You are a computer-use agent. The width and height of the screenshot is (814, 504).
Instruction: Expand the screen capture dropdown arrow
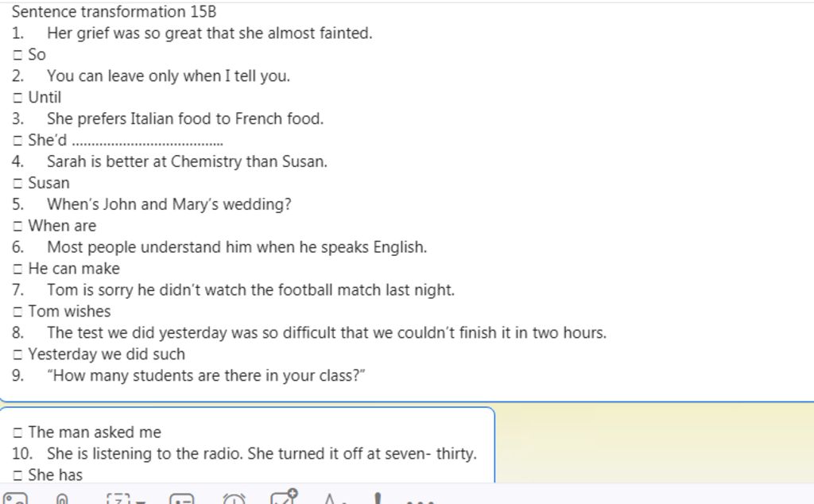pyautogui.click(x=141, y=502)
